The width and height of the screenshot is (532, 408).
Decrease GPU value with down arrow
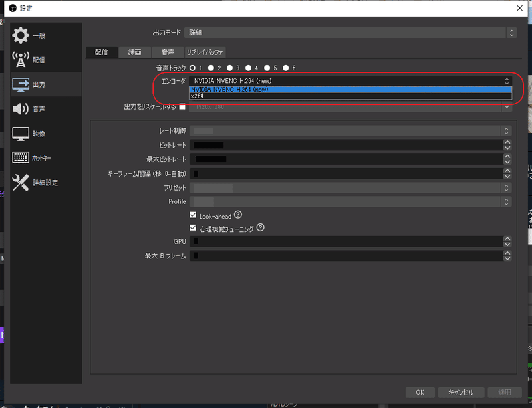click(507, 244)
